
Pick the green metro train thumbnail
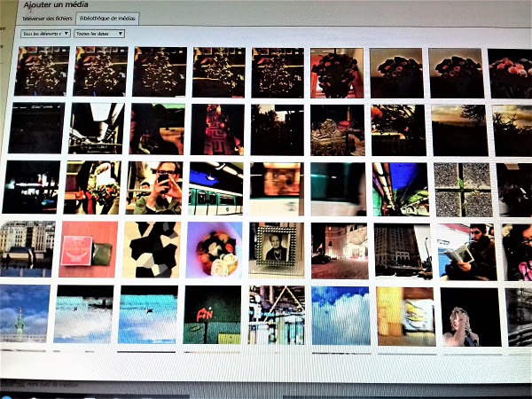[215, 188]
